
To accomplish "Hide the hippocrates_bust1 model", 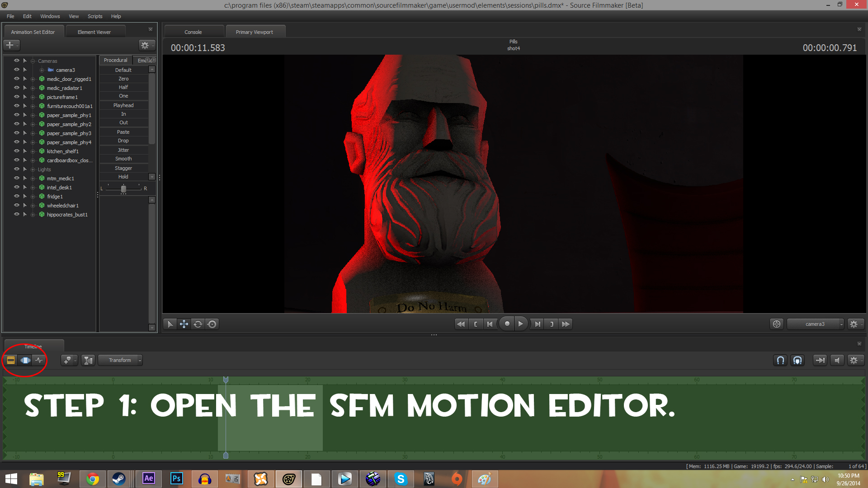I will [x=17, y=214].
